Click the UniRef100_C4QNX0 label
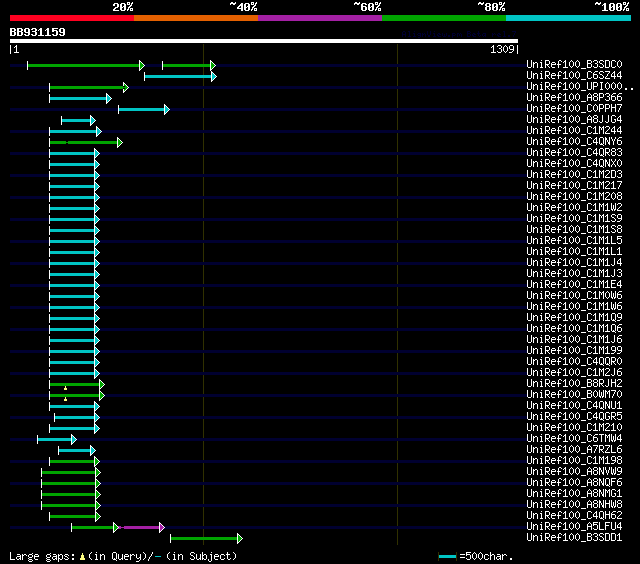Screen dimensions: 640x564 point(574,164)
